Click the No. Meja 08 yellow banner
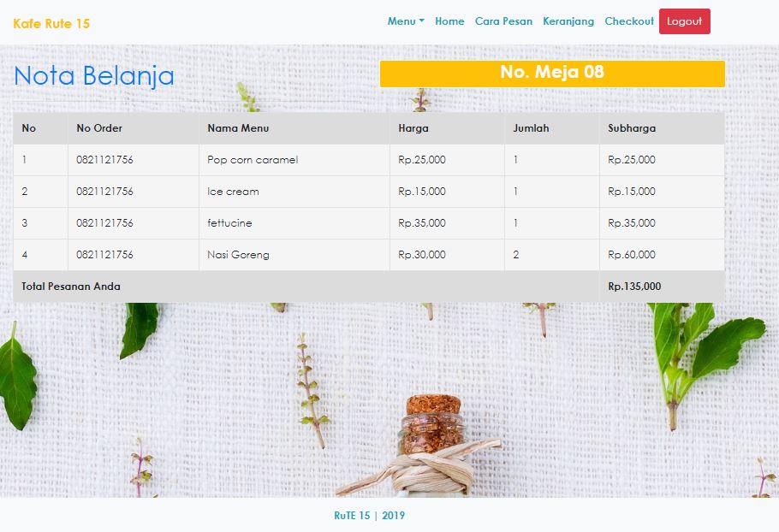The image size is (779, 532). coord(552,74)
